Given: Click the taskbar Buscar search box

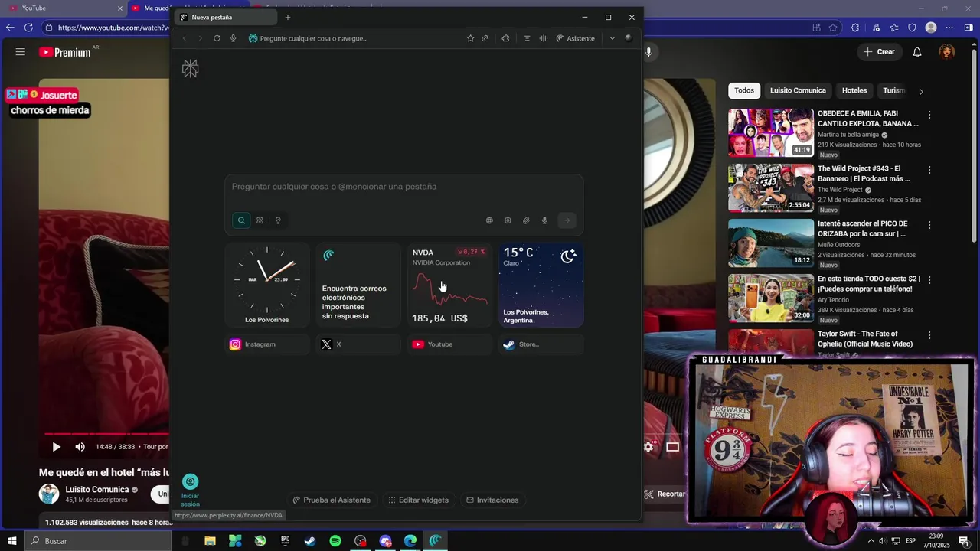Looking at the screenshot, I should pos(97,541).
